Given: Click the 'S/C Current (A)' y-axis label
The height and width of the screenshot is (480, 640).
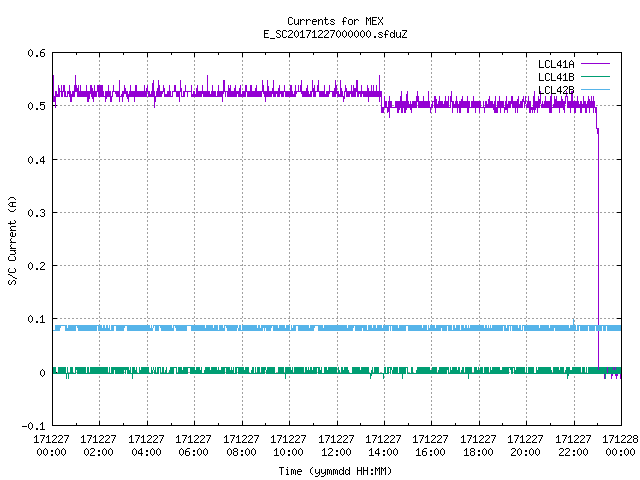Looking at the screenshot, I should pyautogui.click(x=12, y=240).
